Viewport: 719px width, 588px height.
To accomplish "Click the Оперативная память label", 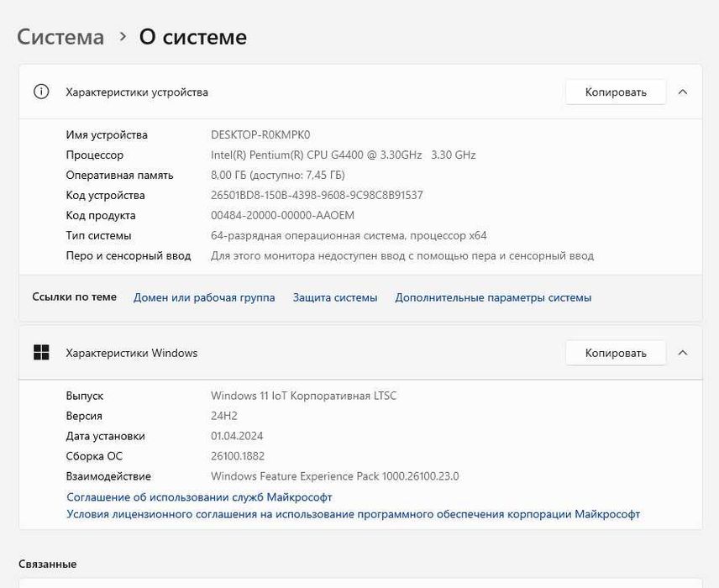I will [x=119, y=176].
